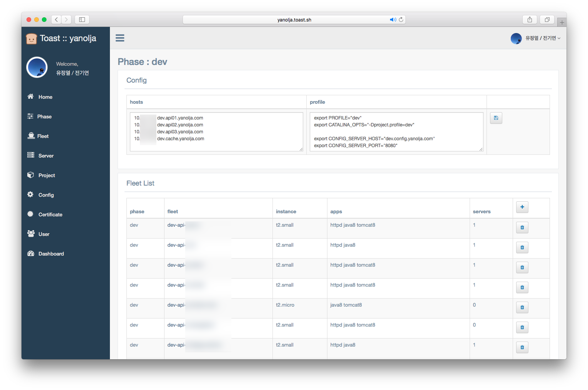Click the Toast toast logo icon
The height and width of the screenshot is (390, 588).
[32, 38]
